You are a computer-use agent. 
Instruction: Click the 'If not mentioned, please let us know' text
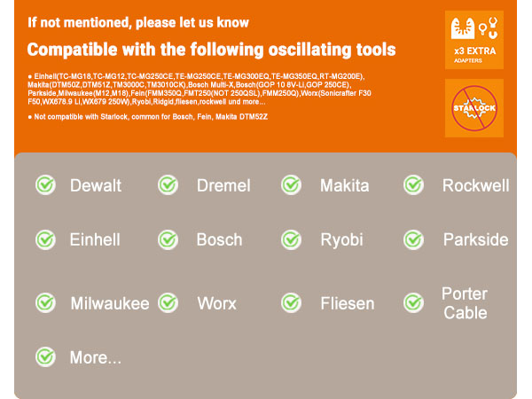click(x=138, y=22)
